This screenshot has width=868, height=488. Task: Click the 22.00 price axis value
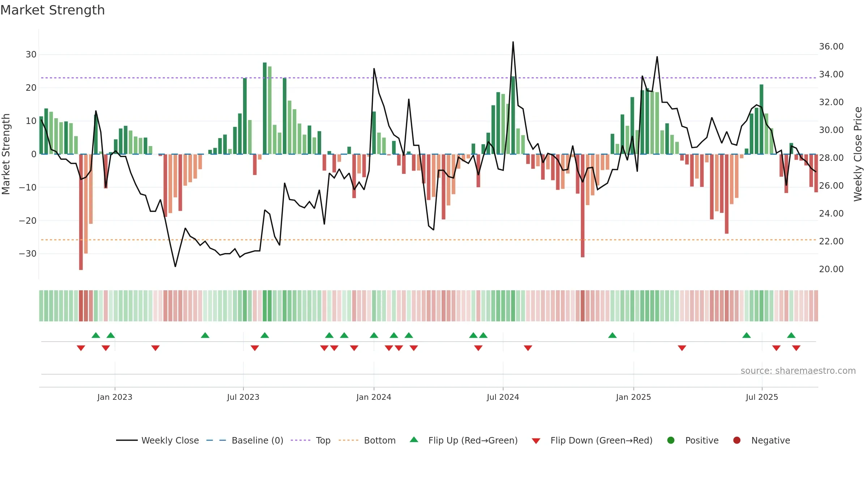831,241
